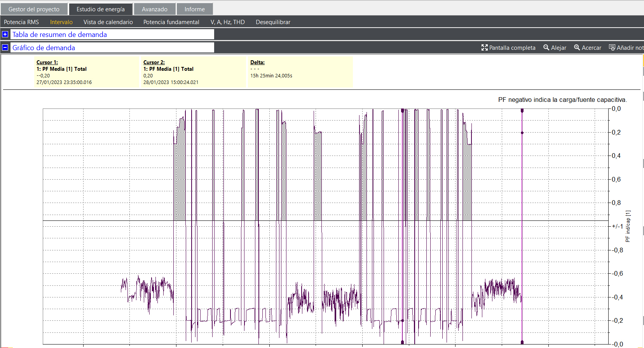Click cursor 2 top handle on chart
Image resolution: width=644 pixels, height=348 pixels.
pos(522,111)
